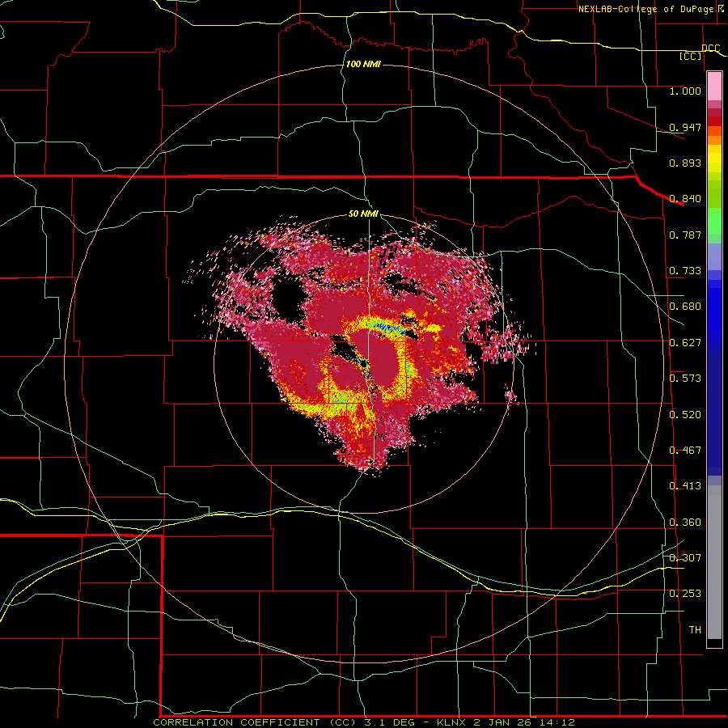
Task: Click the 0.467 scale value
Action: (x=685, y=451)
